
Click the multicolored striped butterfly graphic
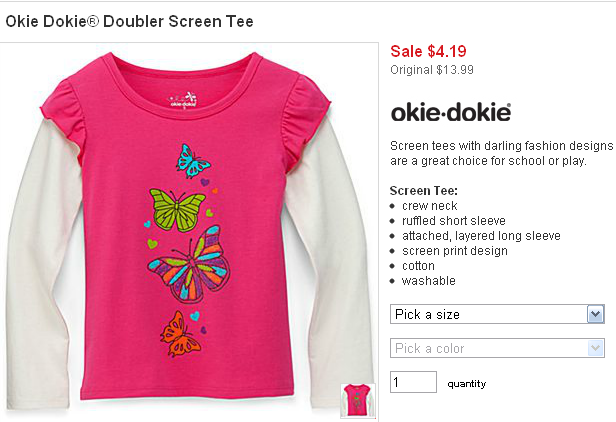click(190, 264)
